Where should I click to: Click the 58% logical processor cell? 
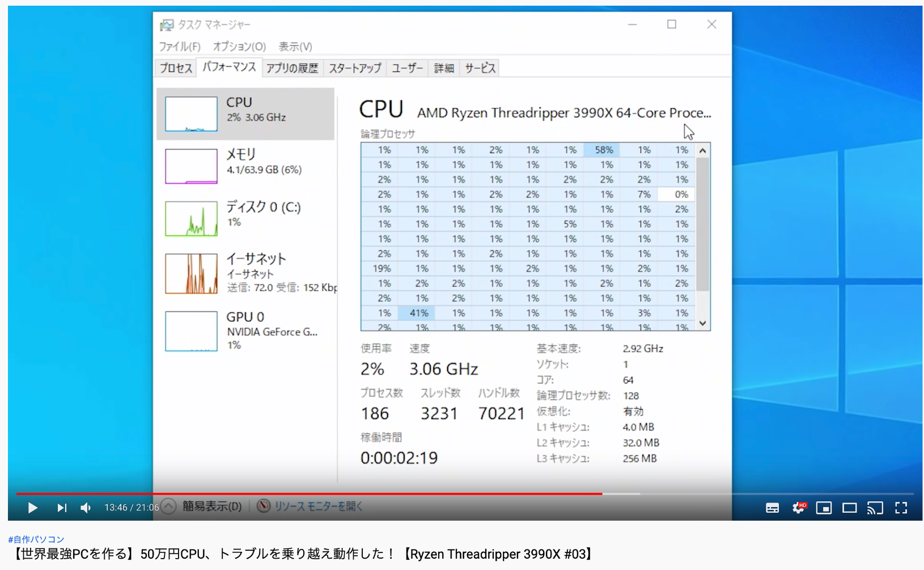(603, 150)
